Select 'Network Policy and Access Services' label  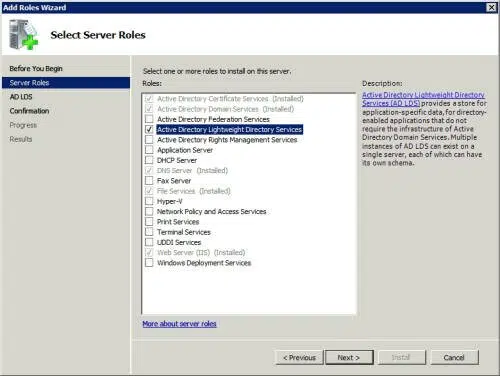pyautogui.click(x=212, y=212)
